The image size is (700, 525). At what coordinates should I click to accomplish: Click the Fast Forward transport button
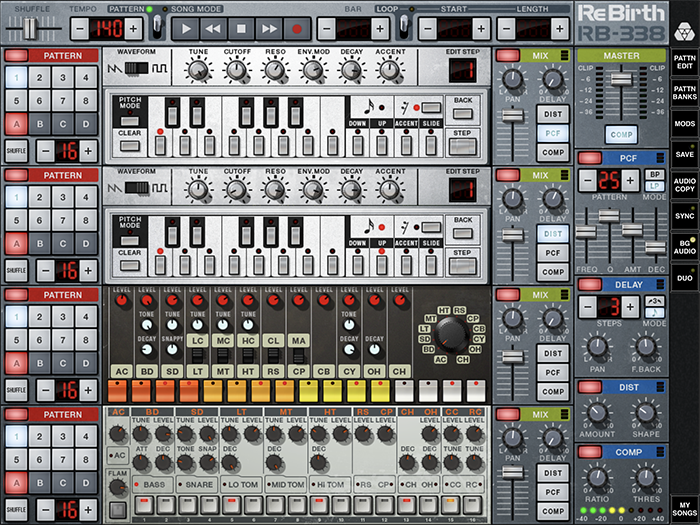269,29
